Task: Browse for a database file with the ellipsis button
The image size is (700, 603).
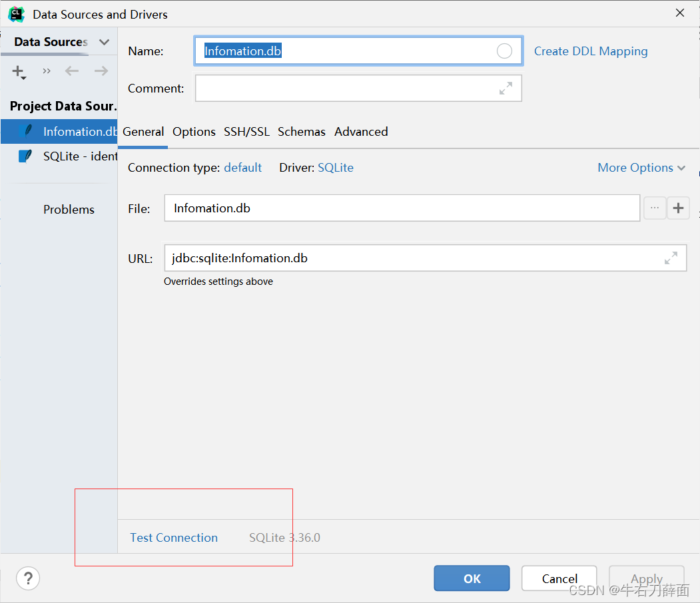Action: point(654,208)
